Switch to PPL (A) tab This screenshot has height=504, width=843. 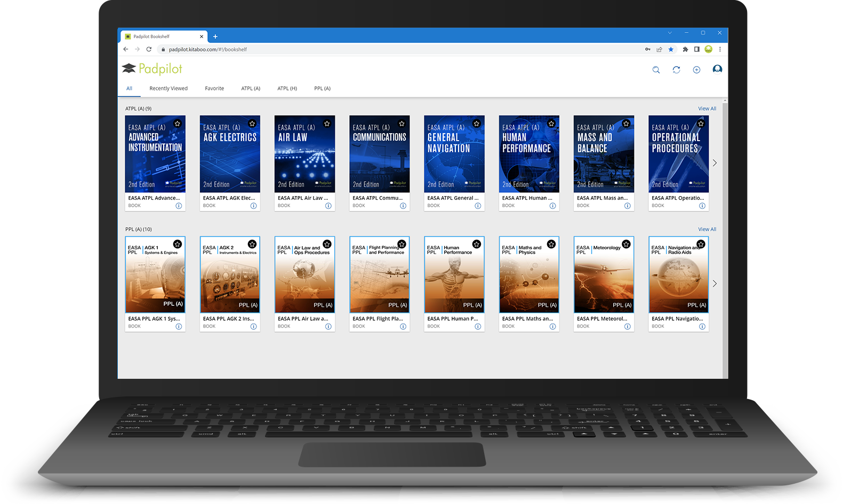tap(322, 88)
